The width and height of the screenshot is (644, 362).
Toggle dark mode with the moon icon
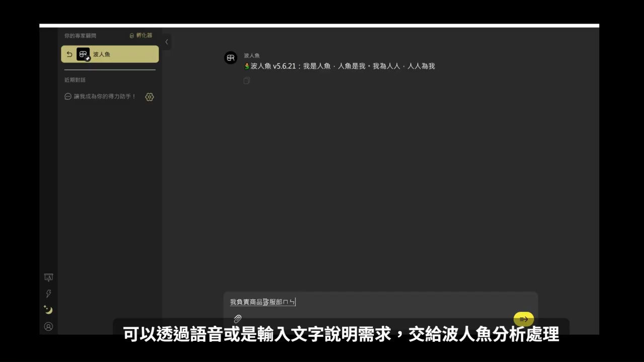48,310
